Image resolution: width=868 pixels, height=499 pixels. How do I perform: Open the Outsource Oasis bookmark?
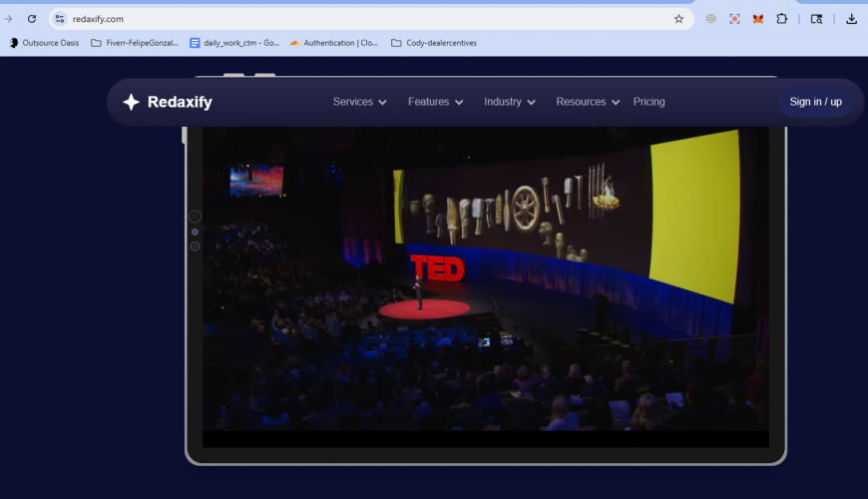[x=44, y=43]
